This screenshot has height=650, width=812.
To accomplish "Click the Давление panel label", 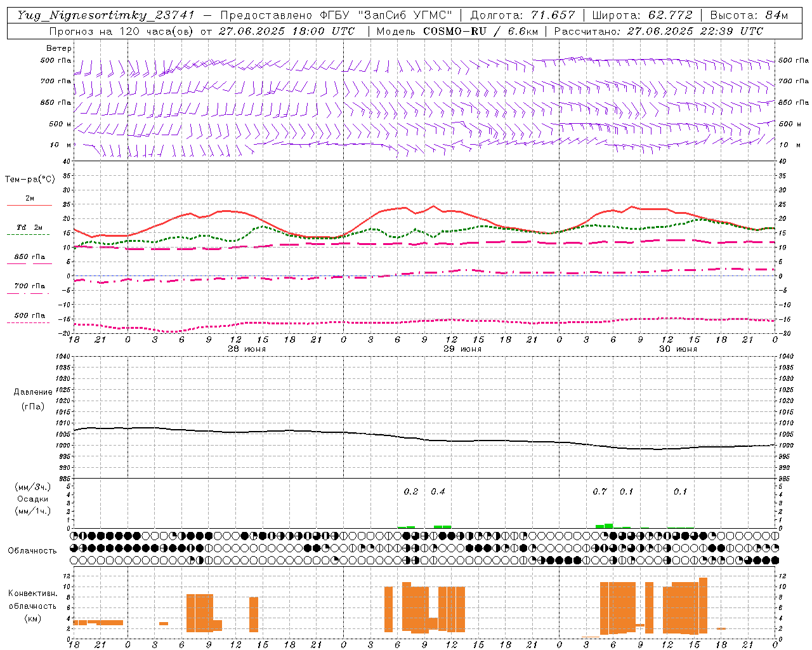I will tap(33, 392).
